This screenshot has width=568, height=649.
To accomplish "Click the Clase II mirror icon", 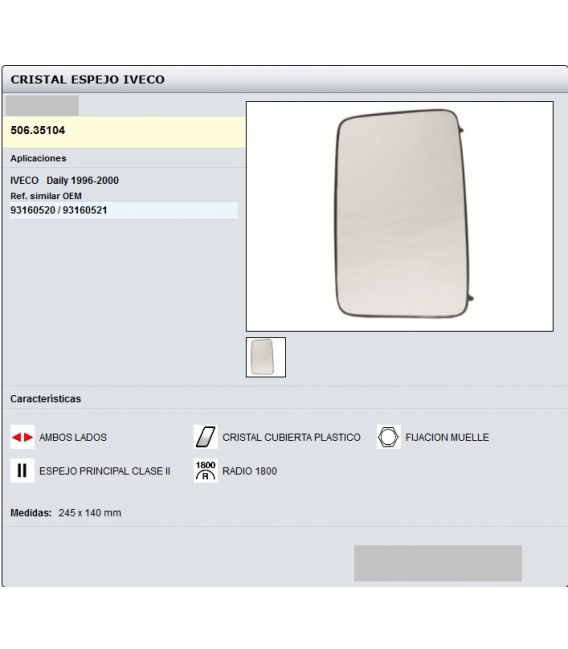I will [x=22, y=471].
